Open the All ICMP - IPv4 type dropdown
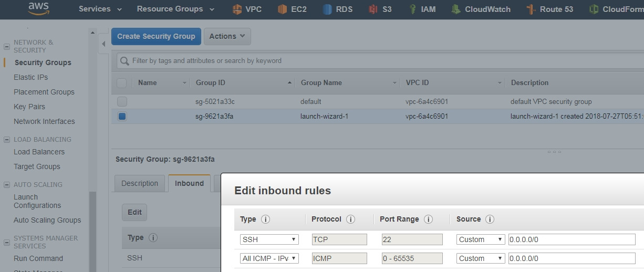Image resolution: width=644 pixels, height=272 pixels. [x=269, y=258]
